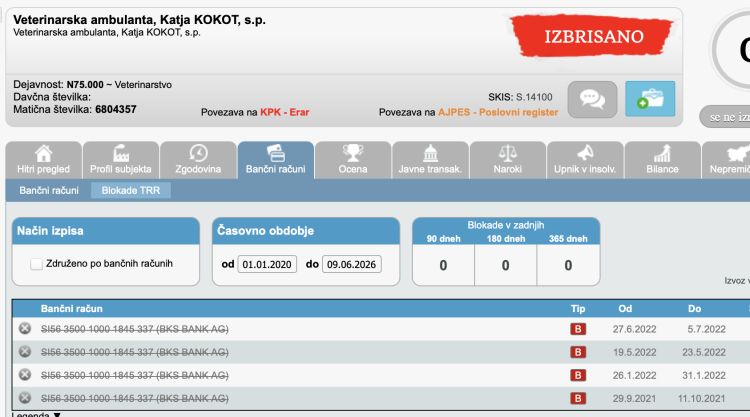Click the blue add-to-portfolio briefcase button
The image size is (750, 417).
pyautogui.click(x=650, y=99)
